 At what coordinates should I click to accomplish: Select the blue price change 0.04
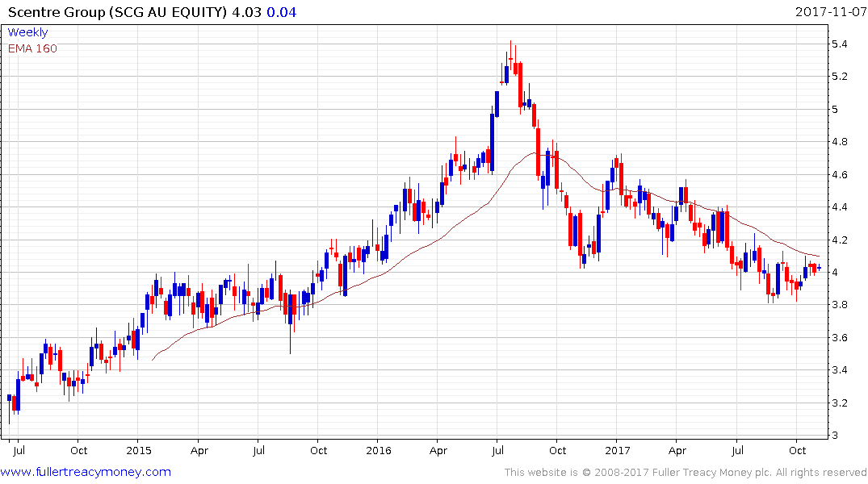click(281, 12)
